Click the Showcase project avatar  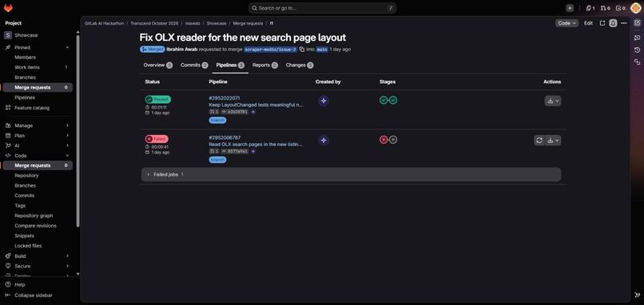8,35
